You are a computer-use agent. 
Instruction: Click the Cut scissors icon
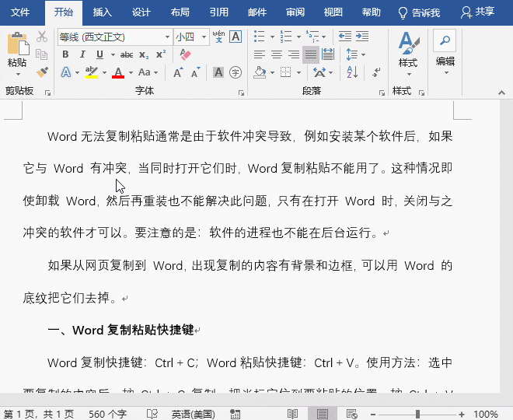pyautogui.click(x=42, y=37)
